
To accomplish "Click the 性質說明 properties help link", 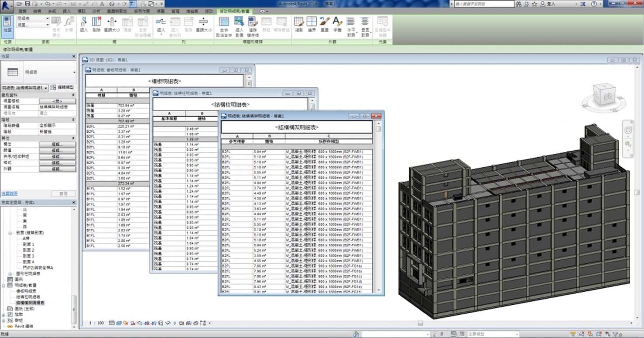I will click(x=10, y=193).
